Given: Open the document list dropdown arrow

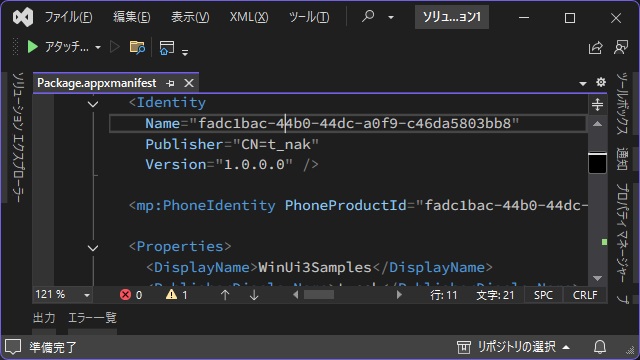Looking at the screenshot, I should point(583,84).
